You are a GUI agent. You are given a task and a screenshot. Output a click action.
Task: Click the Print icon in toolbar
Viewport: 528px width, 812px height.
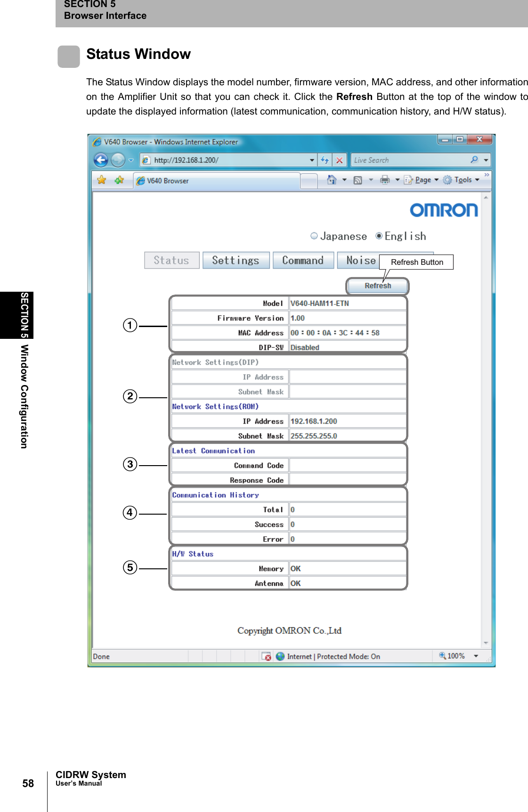pos(385,180)
